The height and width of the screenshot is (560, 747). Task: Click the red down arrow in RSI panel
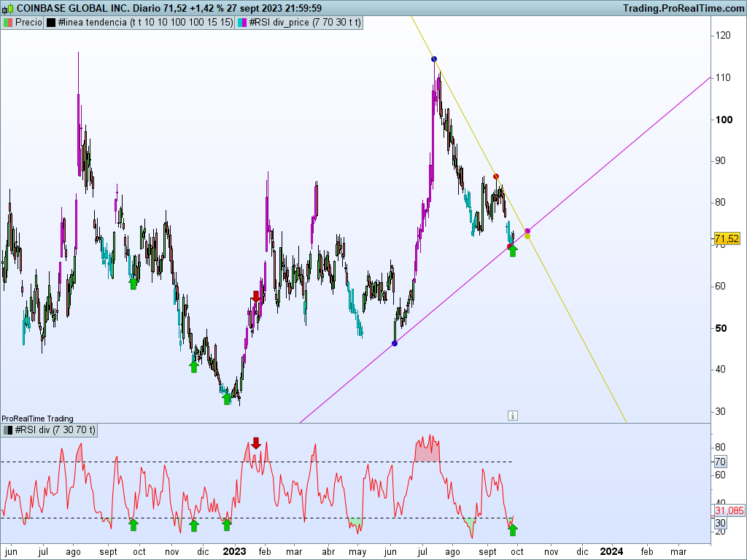pyautogui.click(x=256, y=443)
